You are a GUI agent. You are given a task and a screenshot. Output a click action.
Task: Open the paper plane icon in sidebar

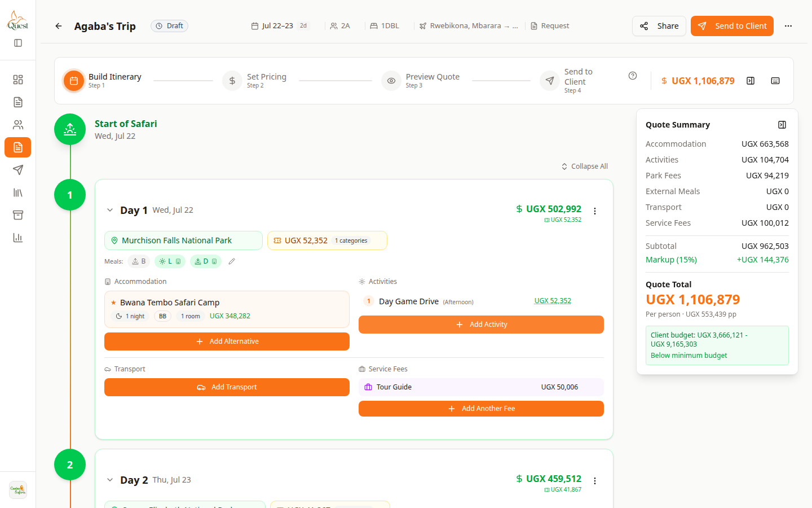18,170
